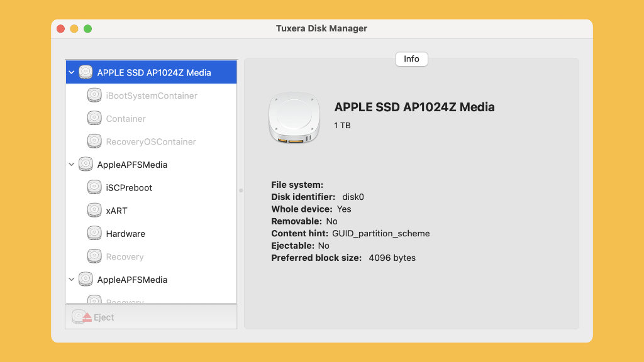Click the APPLE SSD AP1024Z Media disk icon
Image resolution: width=644 pixels, height=362 pixels.
tap(86, 72)
